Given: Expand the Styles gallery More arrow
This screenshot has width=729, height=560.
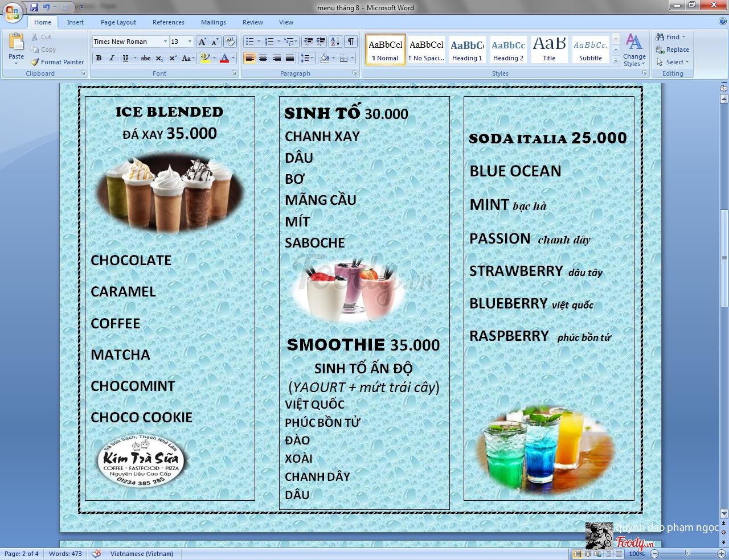Looking at the screenshot, I should click(x=616, y=61).
